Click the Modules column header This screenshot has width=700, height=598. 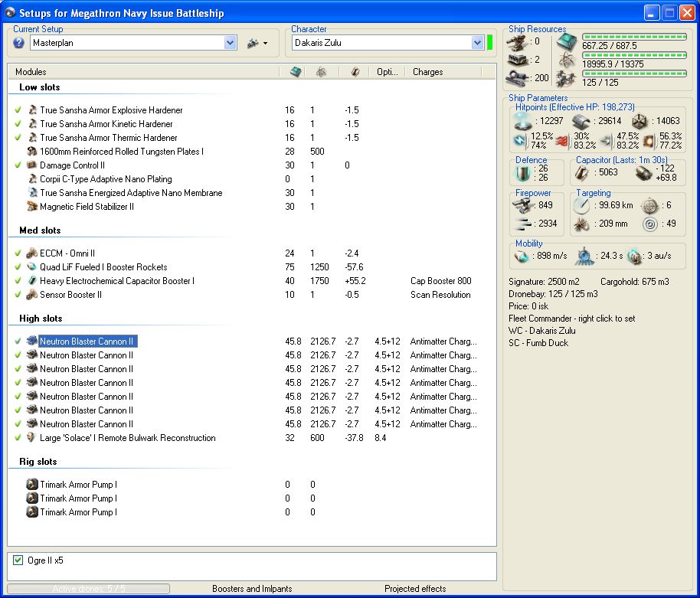pyautogui.click(x=31, y=72)
